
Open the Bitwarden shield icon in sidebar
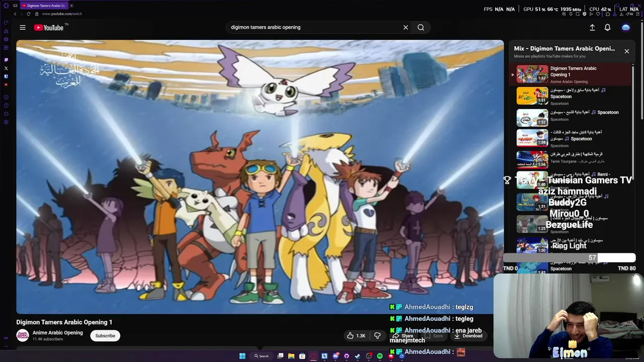[x=6, y=76]
